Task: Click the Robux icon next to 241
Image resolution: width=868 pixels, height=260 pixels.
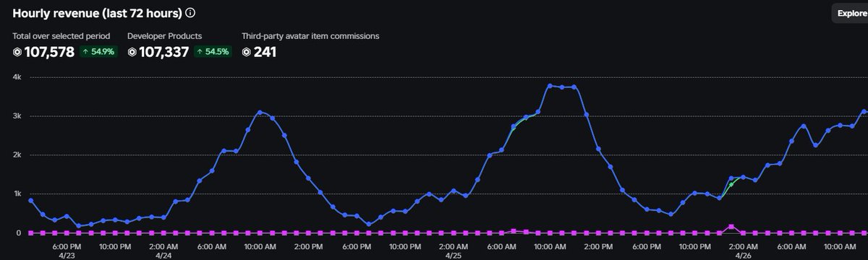Action: tap(246, 52)
